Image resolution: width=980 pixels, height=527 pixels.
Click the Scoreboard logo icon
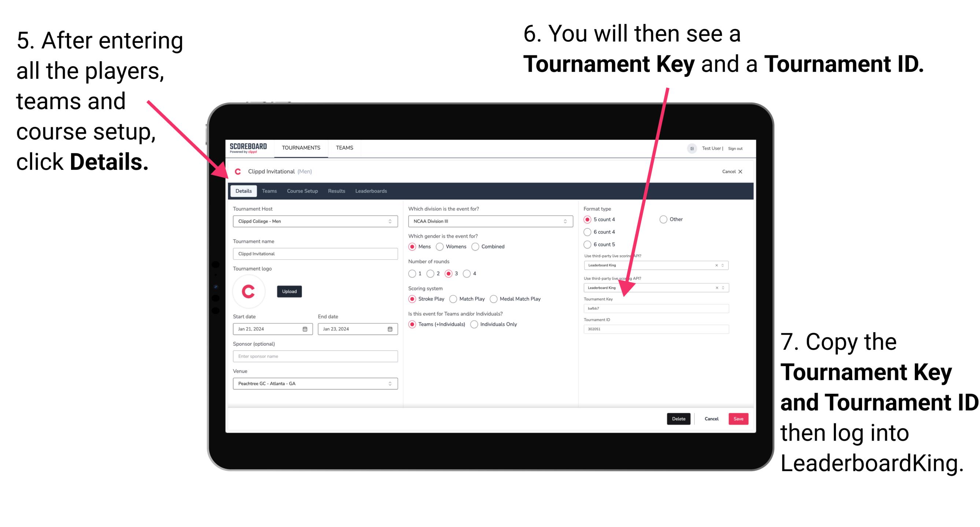tap(248, 147)
